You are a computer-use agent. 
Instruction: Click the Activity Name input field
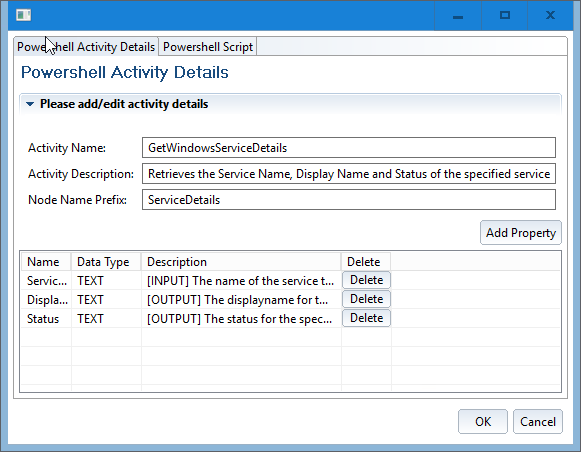[349, 148]
